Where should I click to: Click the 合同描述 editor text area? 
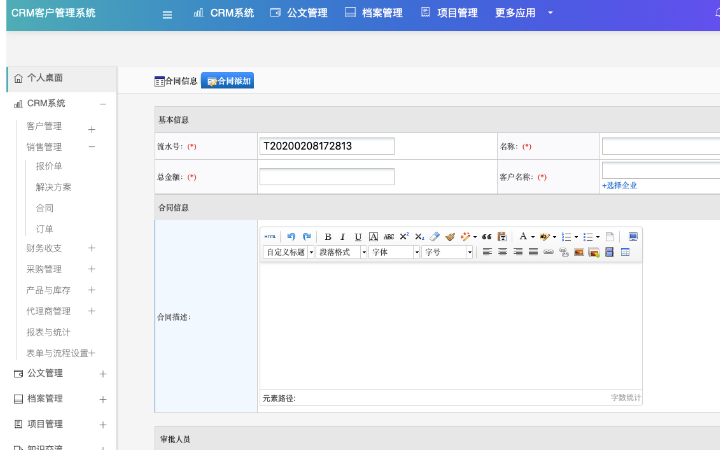tap(451, 326)
